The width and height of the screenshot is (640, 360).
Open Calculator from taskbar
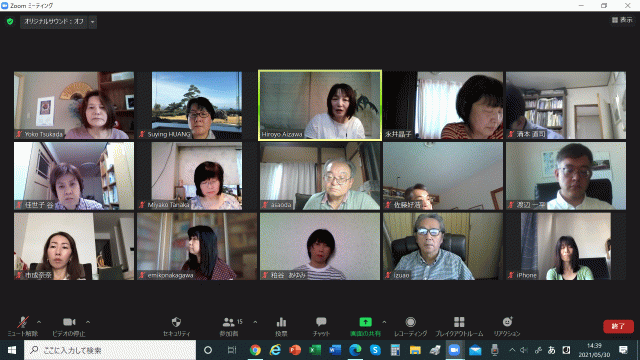pyautogui.click(x=395, y=350)
